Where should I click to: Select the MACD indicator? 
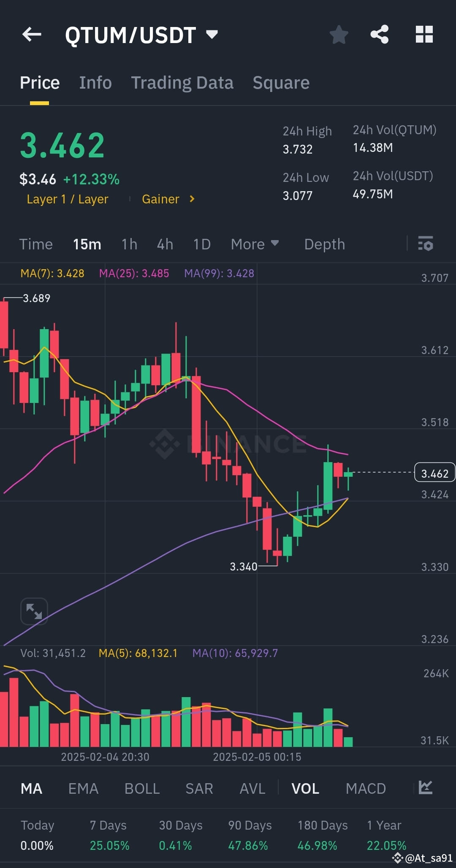pos(366,788)
